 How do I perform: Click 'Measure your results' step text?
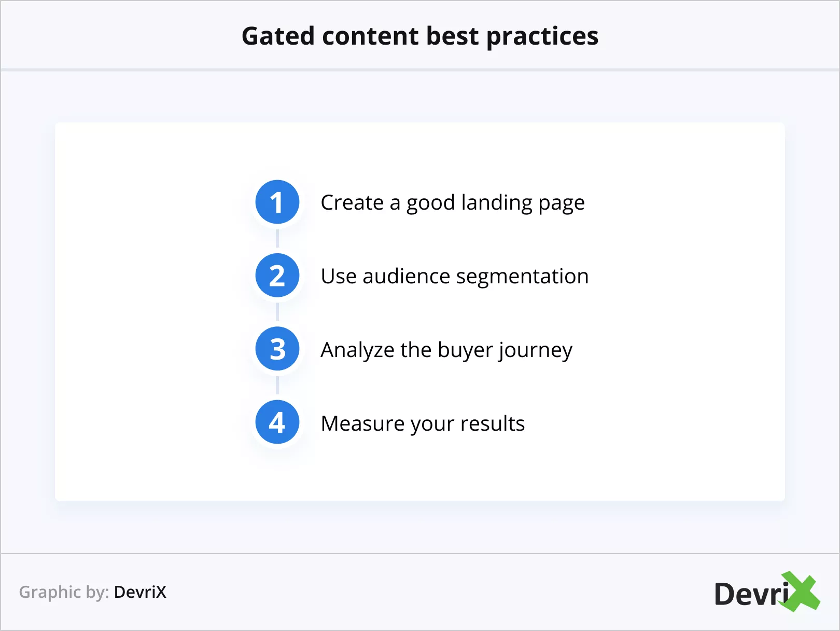point(423,424)
